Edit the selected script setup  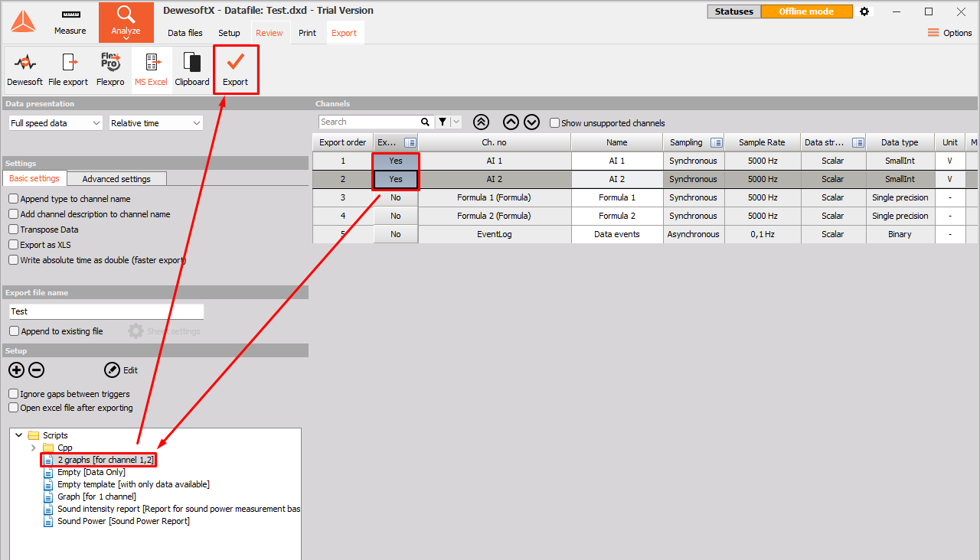(x=121, y=370)
